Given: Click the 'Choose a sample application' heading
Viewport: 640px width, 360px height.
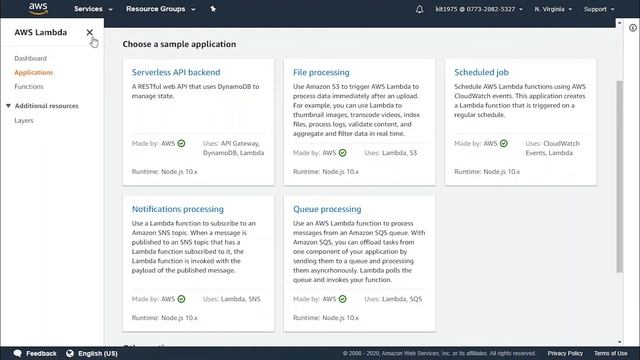Looking at the screenshot, I should coord(179,44).
